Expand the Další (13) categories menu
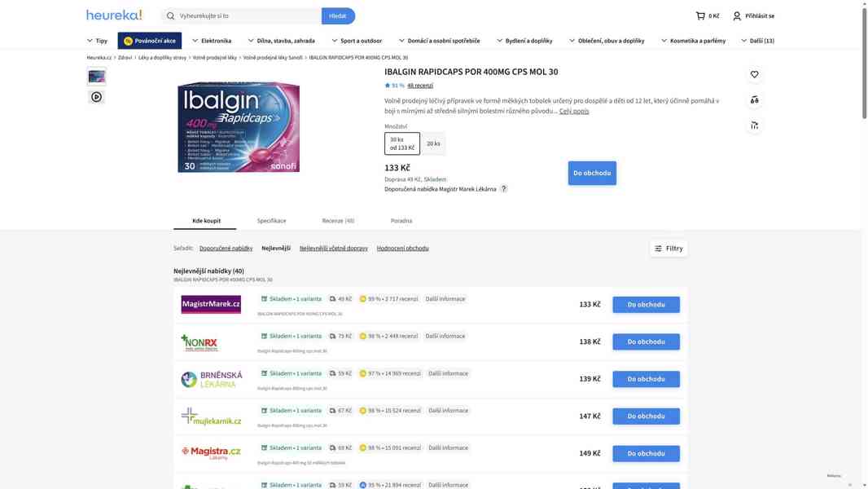 761,38
